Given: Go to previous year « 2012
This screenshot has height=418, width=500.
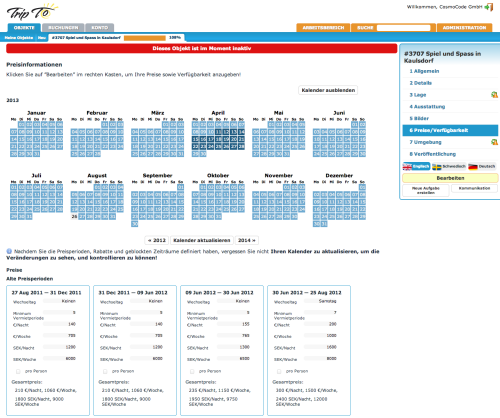Looking at the screenshot, I should [x=157, y=240].
